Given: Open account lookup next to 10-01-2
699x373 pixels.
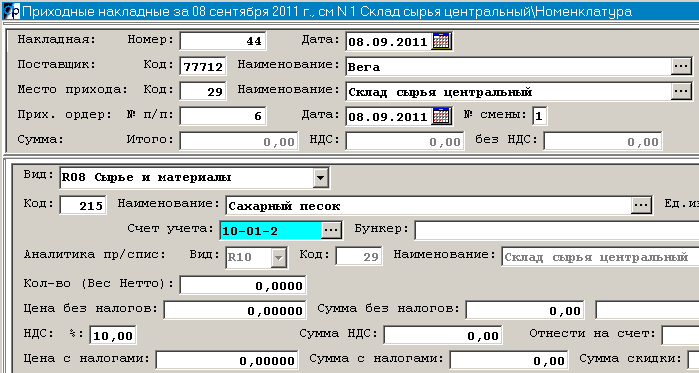Looking at the screenshot, I should pyautogui.click(x=331, y=230).
